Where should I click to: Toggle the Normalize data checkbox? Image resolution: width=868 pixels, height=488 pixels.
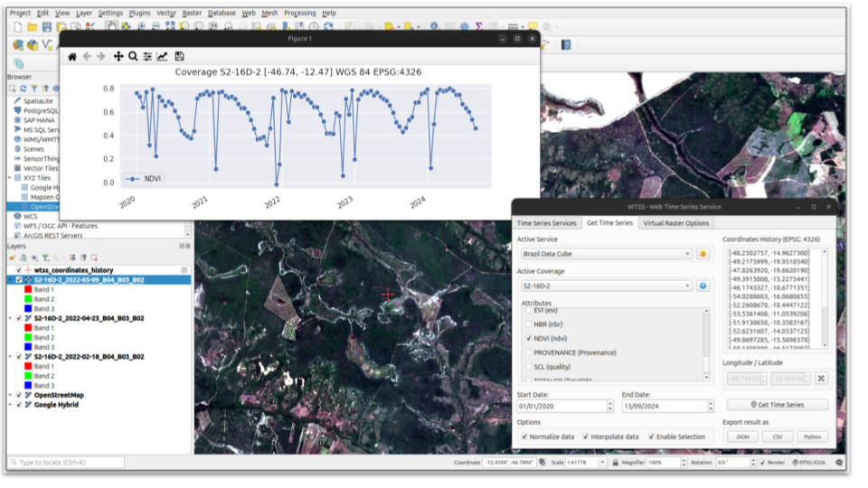click(x=525, y=436)
